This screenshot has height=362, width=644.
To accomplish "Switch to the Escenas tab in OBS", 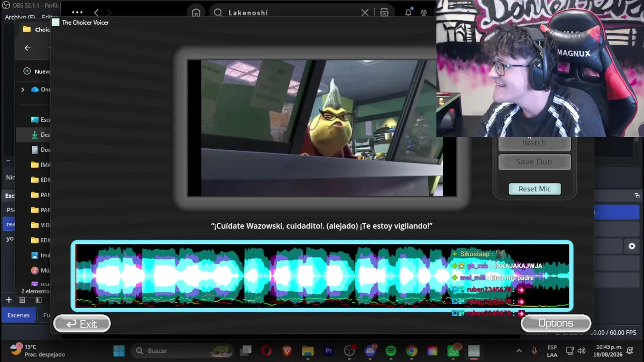I will (x=18, y=315).
